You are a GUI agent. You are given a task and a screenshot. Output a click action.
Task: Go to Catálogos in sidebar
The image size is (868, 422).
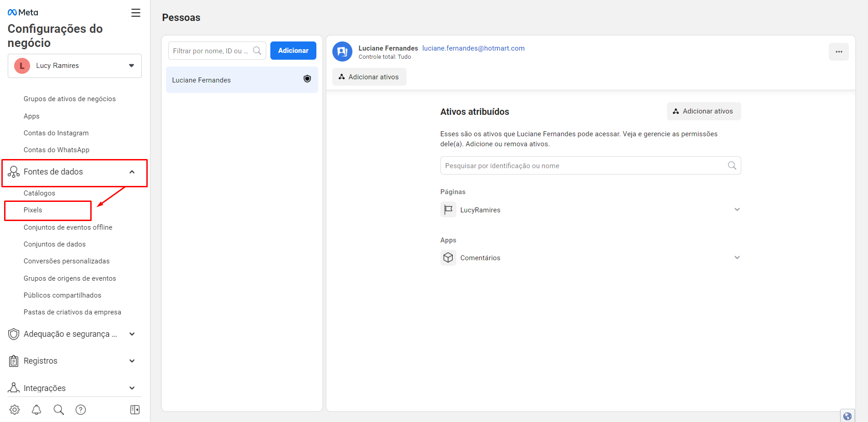39,193
